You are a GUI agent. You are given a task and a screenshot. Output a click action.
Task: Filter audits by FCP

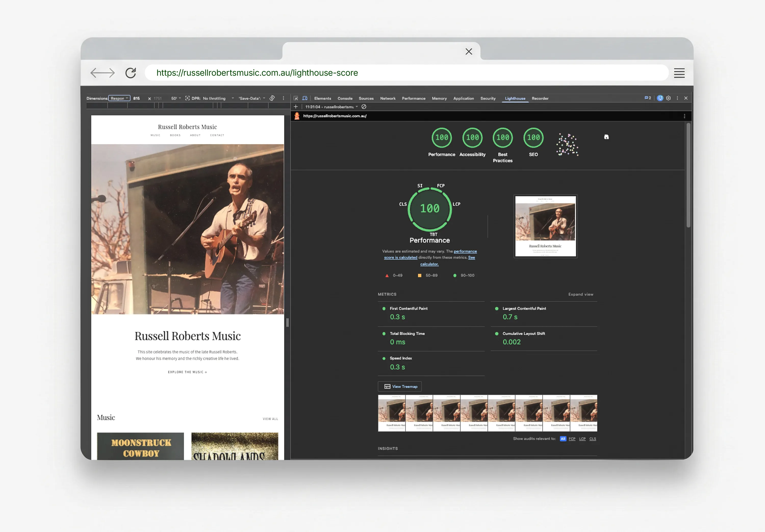click(572, 439)
